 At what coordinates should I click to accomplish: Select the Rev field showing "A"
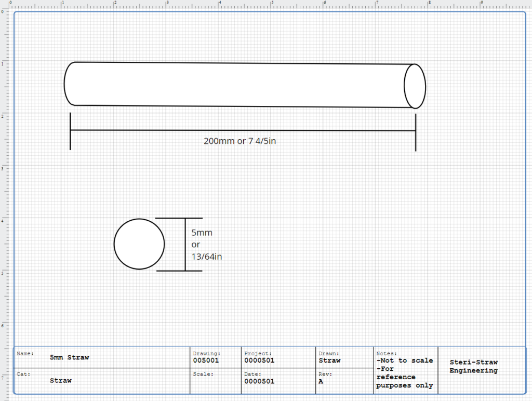(x=321, y=381)
